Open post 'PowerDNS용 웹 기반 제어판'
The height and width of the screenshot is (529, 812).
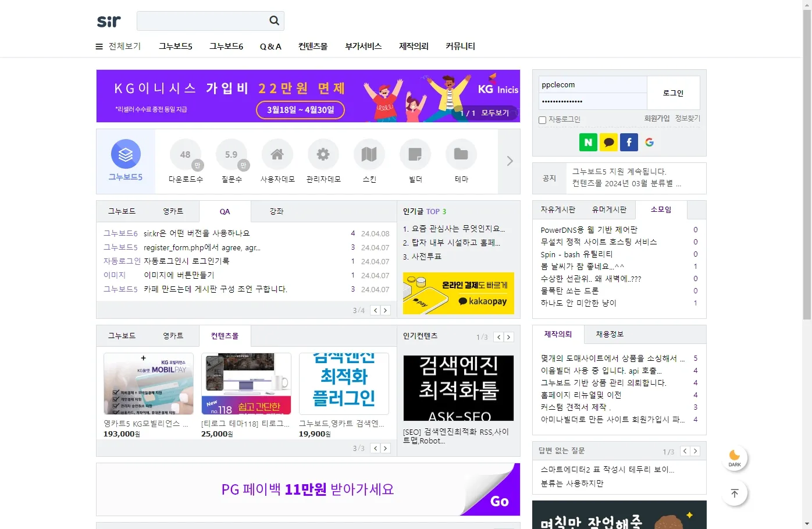click(589, 230)
